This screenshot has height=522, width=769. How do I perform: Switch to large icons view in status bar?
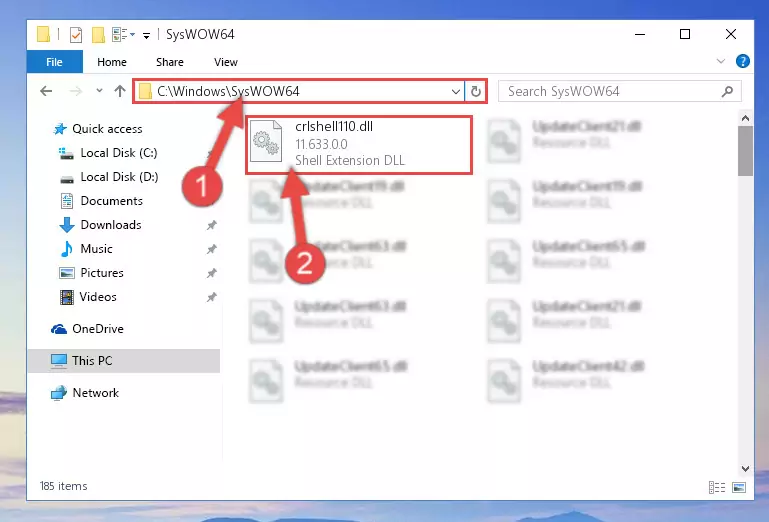point(739,487)
